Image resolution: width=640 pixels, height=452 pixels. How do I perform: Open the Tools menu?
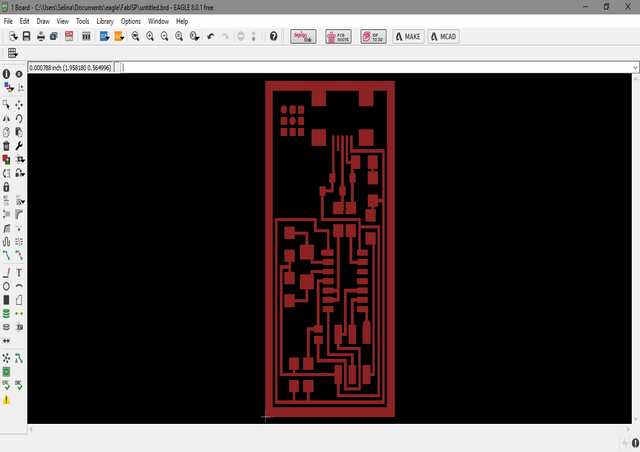(82, 21)
